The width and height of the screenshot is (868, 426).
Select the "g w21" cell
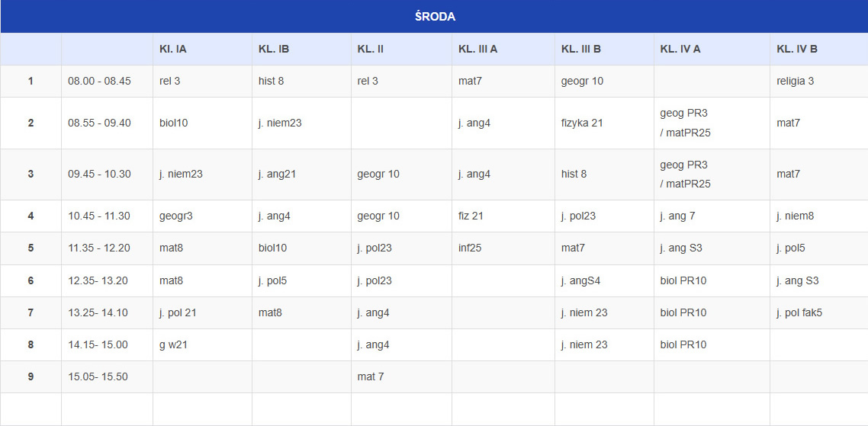(x=173, y=344)
